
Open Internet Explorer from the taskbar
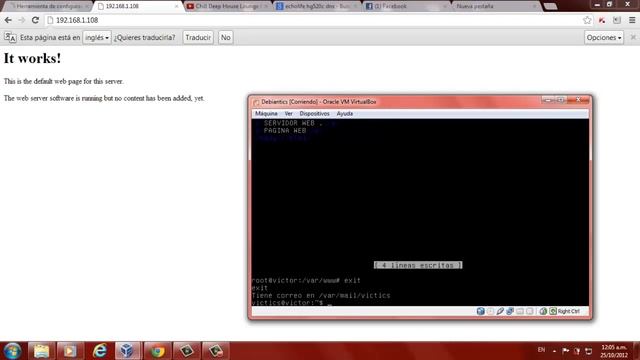[99, 351]
